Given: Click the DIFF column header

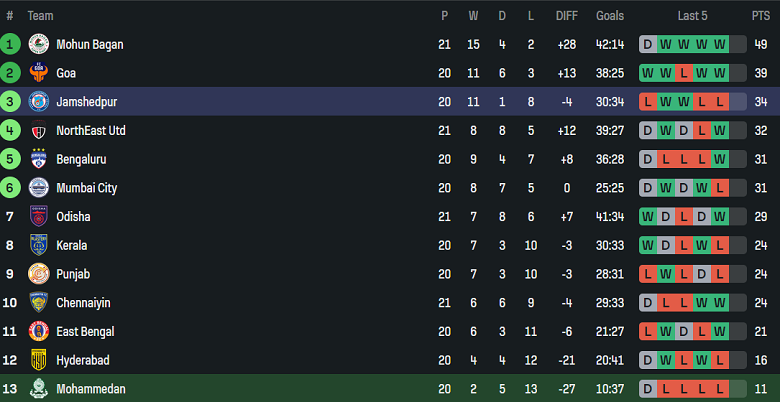Looking at the screenshot, I should pos(567,16).
